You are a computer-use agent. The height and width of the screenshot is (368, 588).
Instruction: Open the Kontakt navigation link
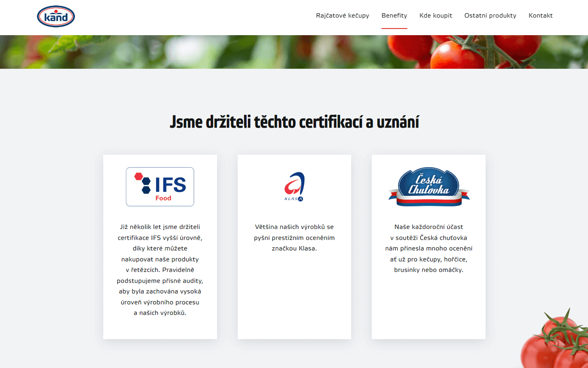[540, 16]
